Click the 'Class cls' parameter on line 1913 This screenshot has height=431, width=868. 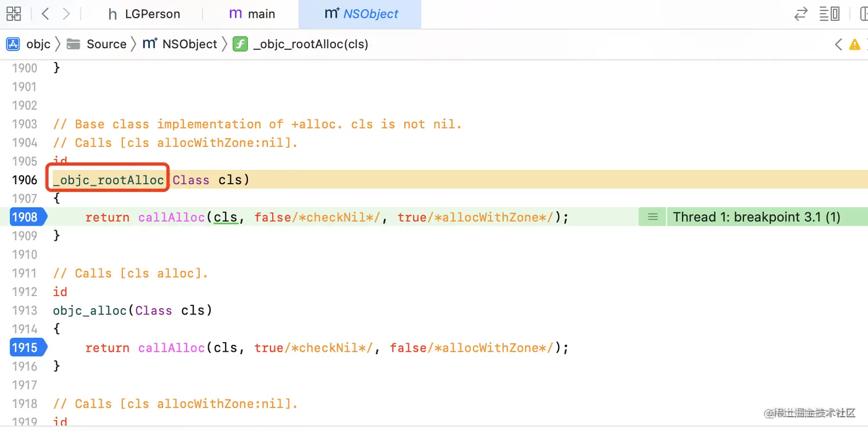tap(170, 310)
